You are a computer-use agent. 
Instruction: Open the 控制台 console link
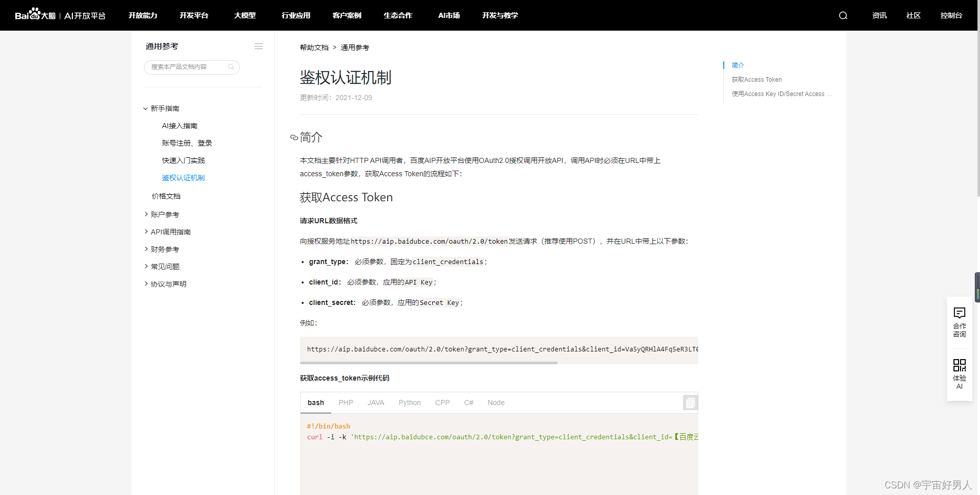951,15
